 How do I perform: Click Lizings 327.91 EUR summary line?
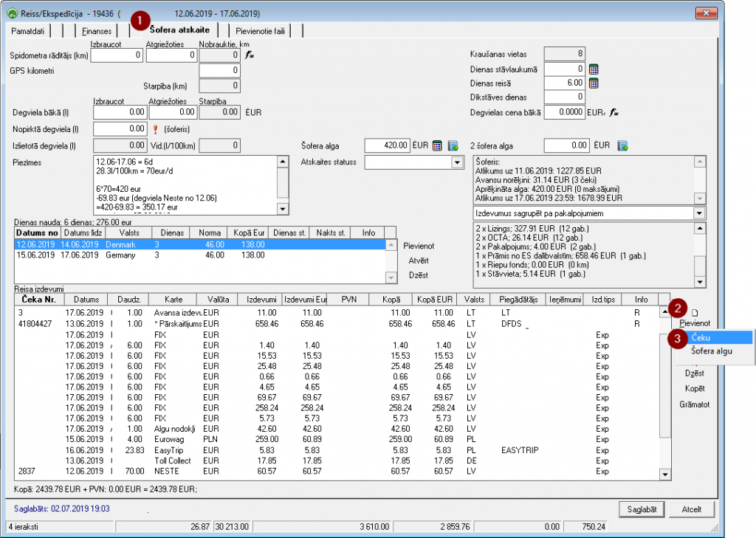click(532, 229)
